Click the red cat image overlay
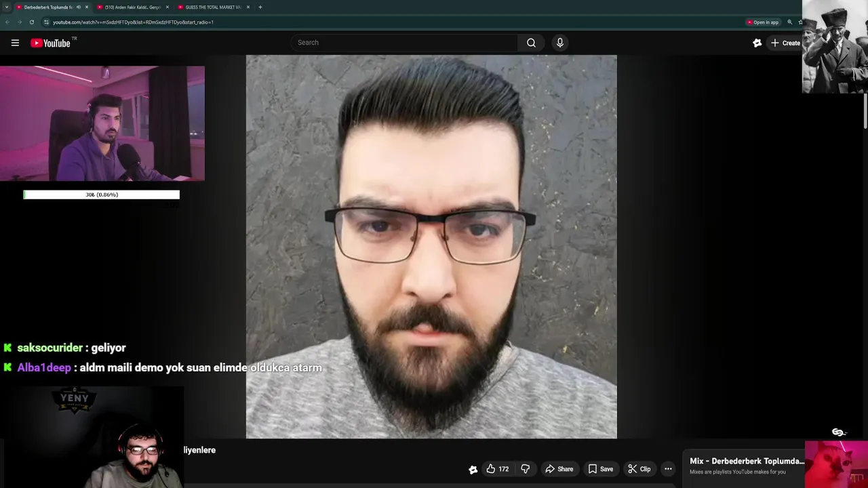This screenshot has height=488, width=868. click(x=836, y=464)
